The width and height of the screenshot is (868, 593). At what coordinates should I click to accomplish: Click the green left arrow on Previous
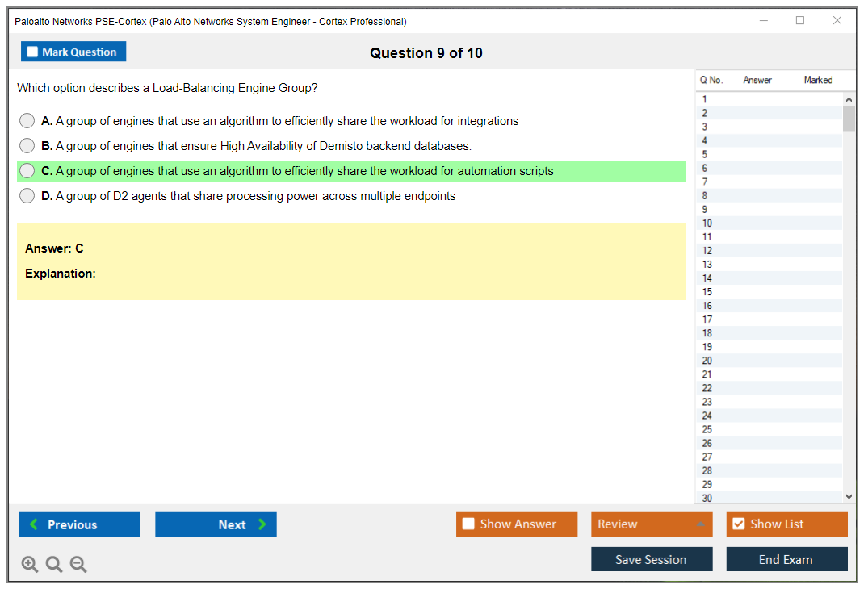point(34,524)
